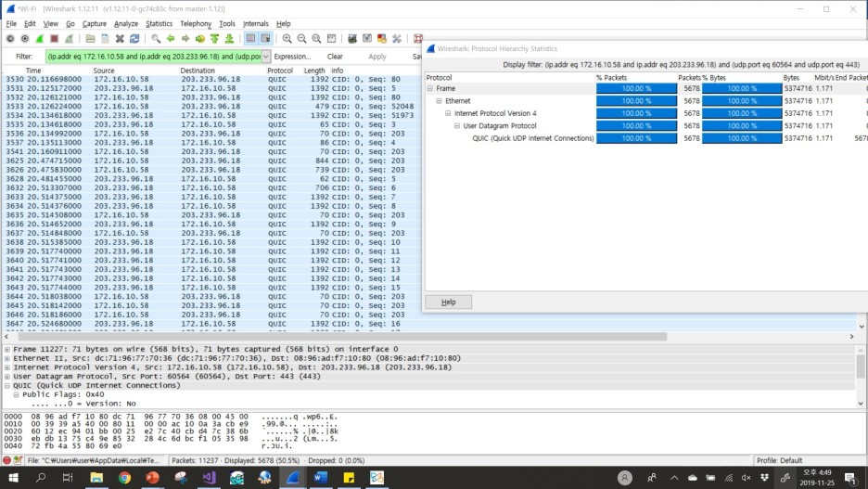Open capture options toolbar icon

25,38
